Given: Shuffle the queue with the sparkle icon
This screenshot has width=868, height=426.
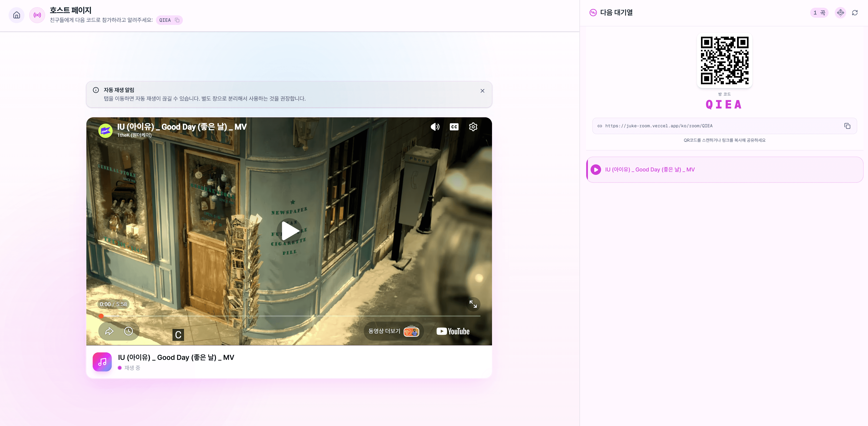Looking at the screenshot, I should 840,13.
